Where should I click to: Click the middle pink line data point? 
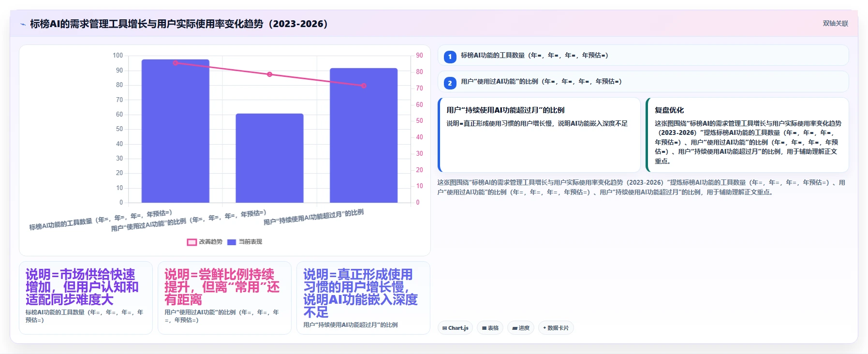tap(269, 74)
